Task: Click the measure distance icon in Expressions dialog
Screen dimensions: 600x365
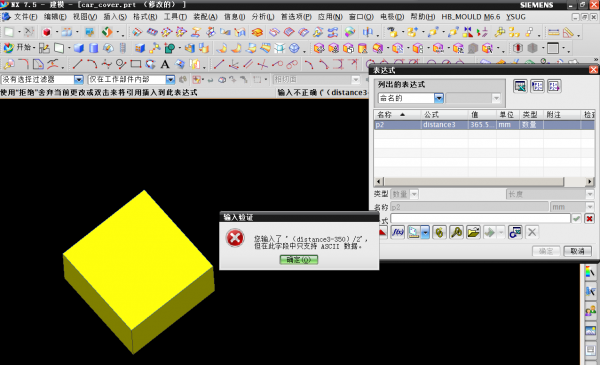Action: 414,232
